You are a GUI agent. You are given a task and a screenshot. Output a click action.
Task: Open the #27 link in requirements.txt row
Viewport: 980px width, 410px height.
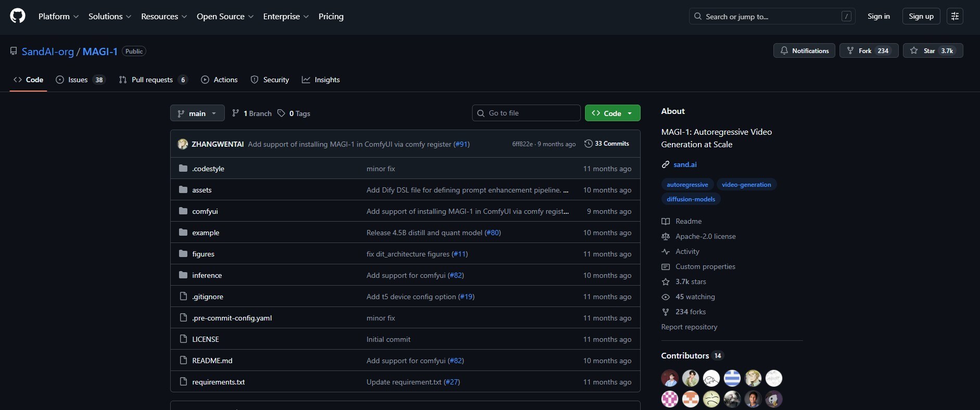click(451, 382)
